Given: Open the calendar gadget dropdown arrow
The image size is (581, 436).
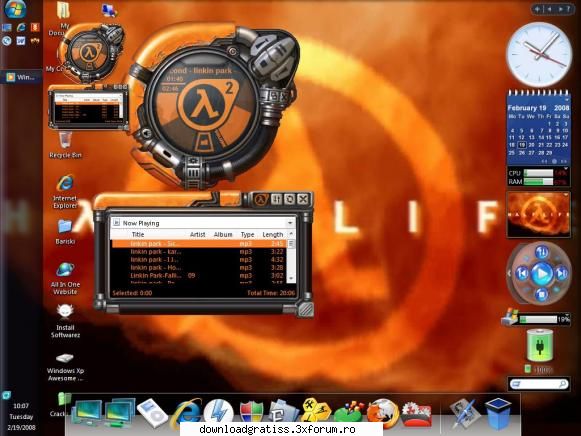Looking at the screenshot, I should pyautogui.click(x=567, y=100).
